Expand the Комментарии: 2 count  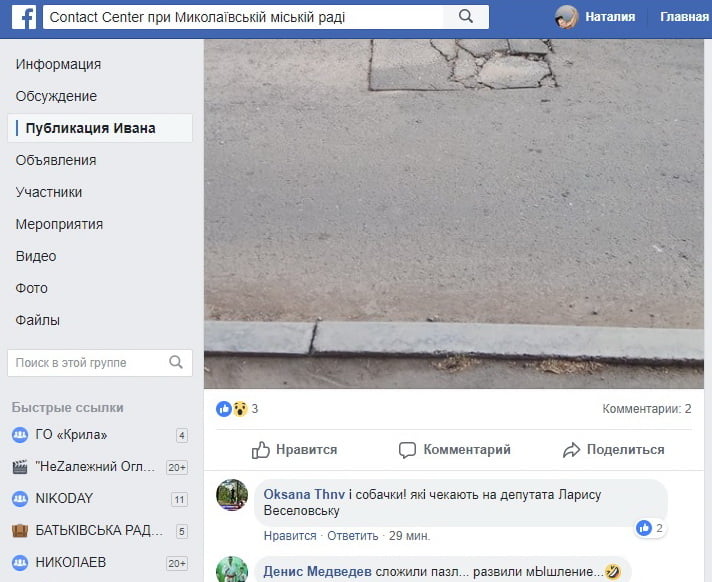coord(646,409)
